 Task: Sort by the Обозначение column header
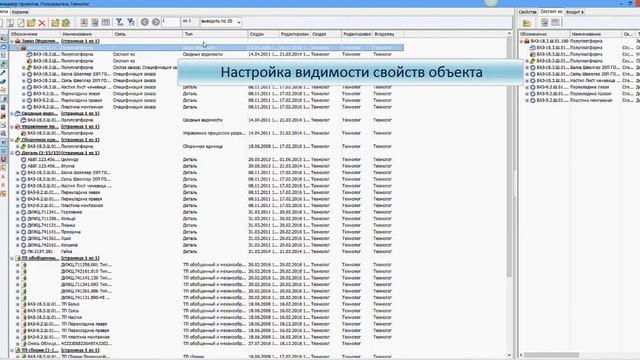click(x=35, y=34)
